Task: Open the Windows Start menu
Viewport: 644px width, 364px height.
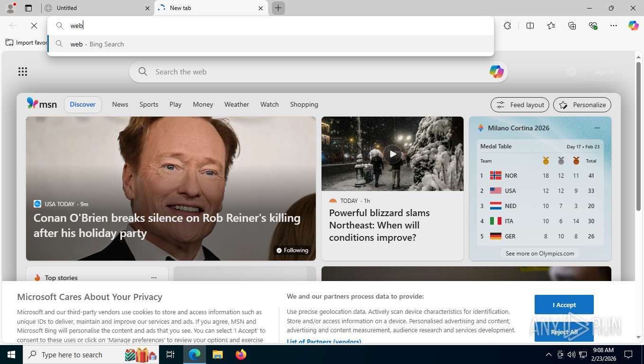Action: 11,355
